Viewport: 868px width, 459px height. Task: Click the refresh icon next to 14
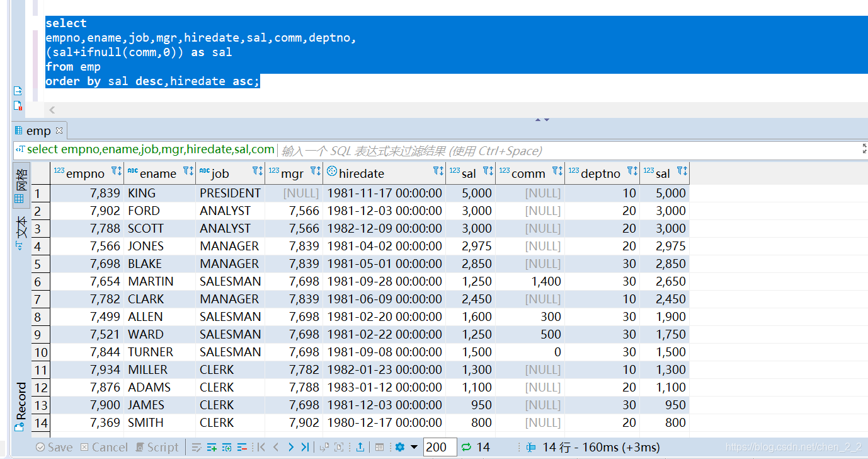[x=466, y=447]
